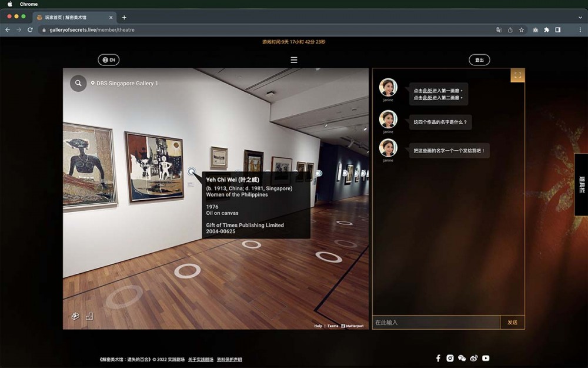Bookmark page with the star icon

pyautogui.click(x=521, y=29)
